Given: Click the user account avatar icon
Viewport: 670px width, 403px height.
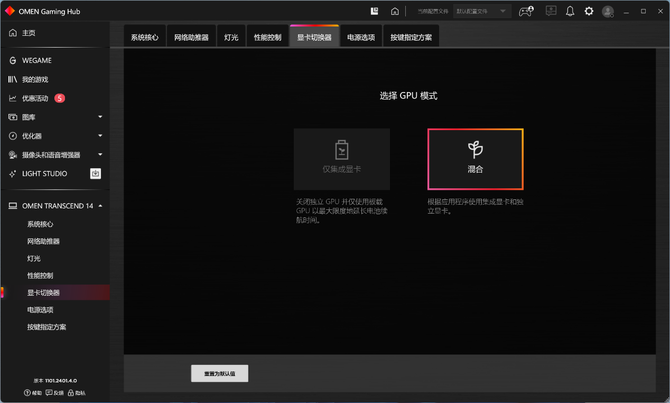Looking at the screenshot, I should click(608, 12).
